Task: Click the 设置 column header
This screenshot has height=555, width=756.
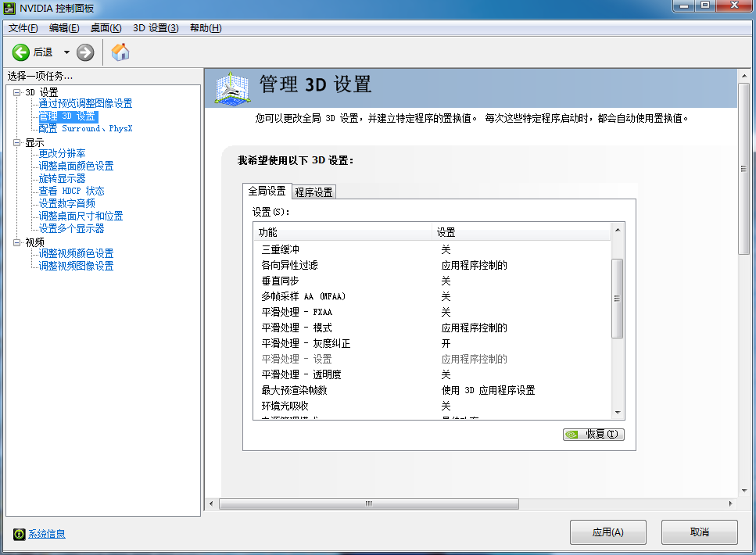Action: click(521, 232)
